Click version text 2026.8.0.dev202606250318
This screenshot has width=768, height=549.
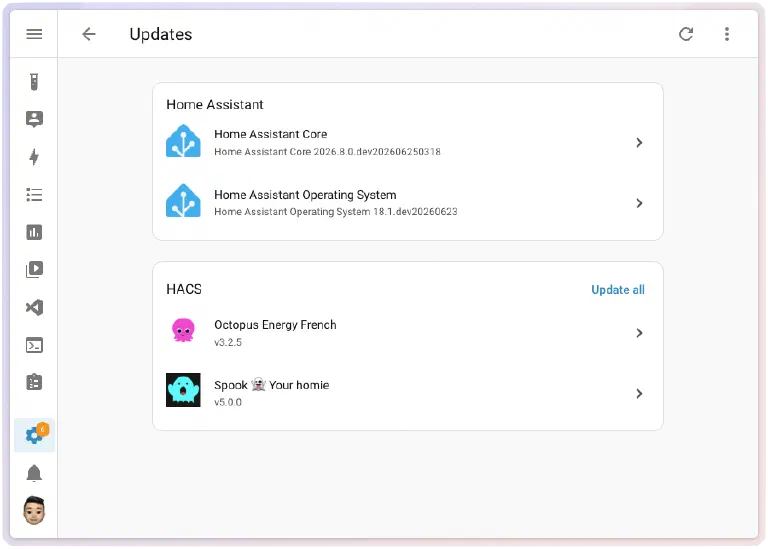coord(377,152)
